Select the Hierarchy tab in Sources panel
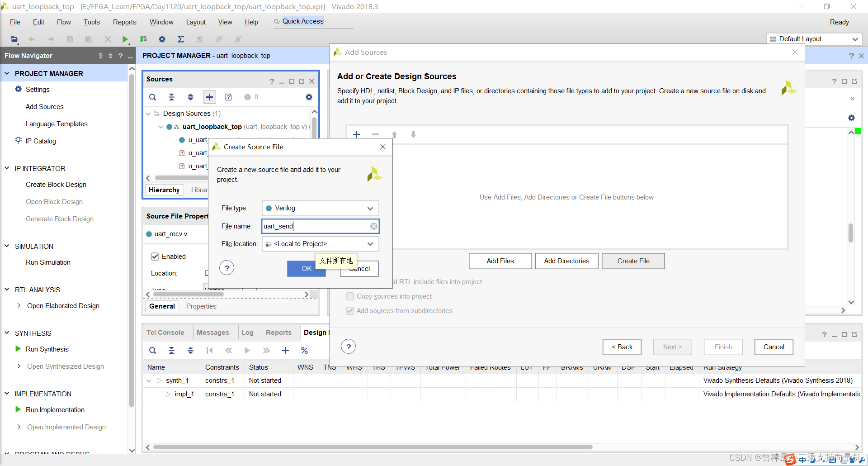868x466 pixels. pos(164,190)
